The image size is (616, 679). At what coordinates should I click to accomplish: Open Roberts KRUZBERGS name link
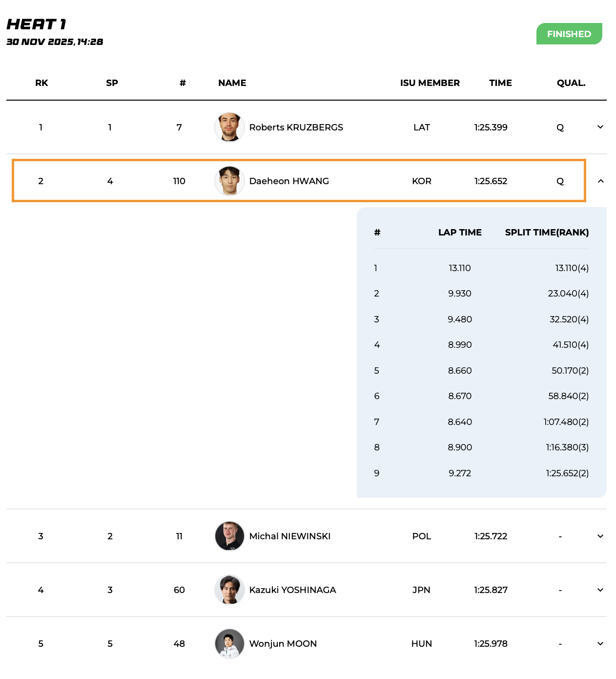point(296,127)
